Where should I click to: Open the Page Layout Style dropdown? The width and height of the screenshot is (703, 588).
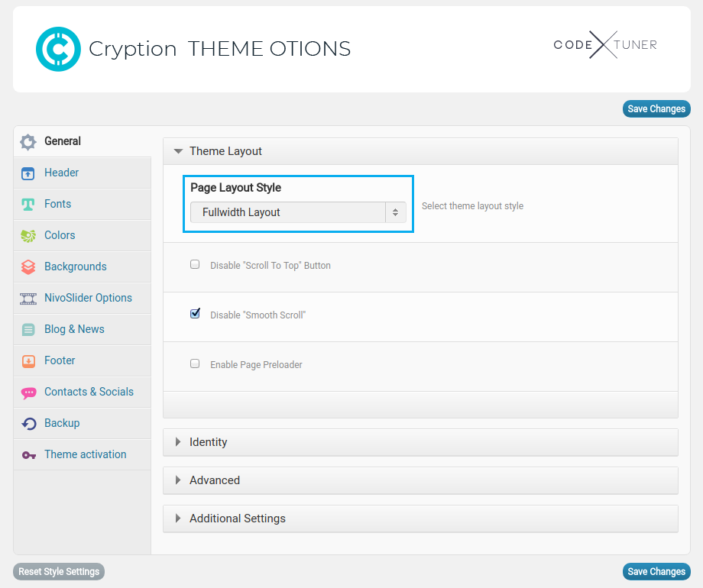point(298,212)
